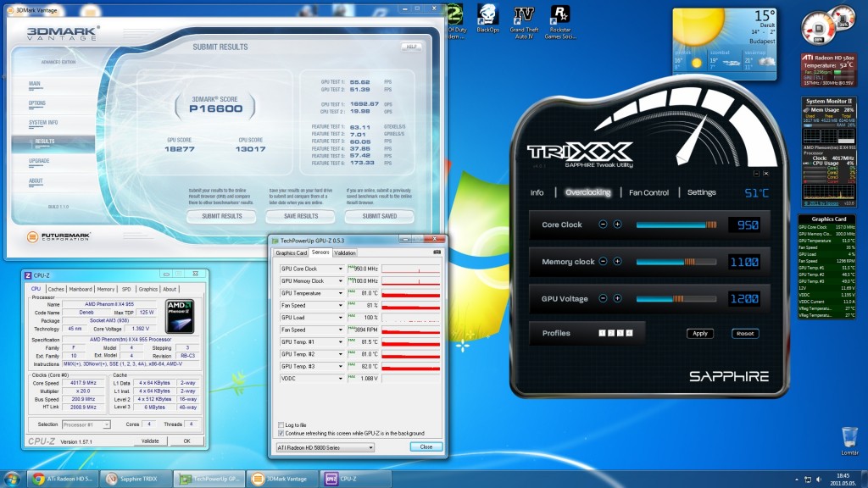Close GPU-Z with Close button

tap(426, 446)
